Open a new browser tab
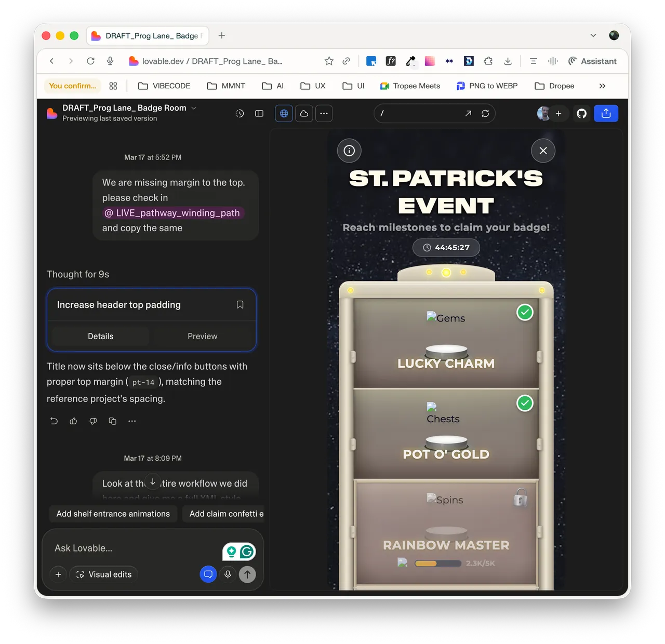 tap(222, 35)
